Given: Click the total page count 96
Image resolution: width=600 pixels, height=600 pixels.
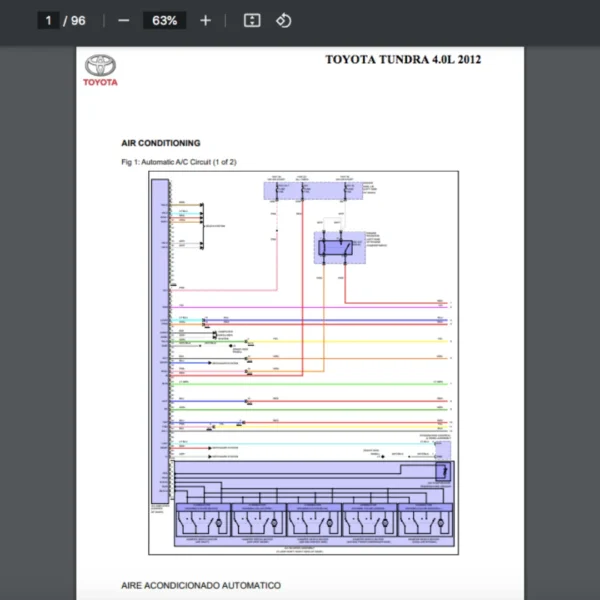Looking at the screenshot, I should click(78, 20).
